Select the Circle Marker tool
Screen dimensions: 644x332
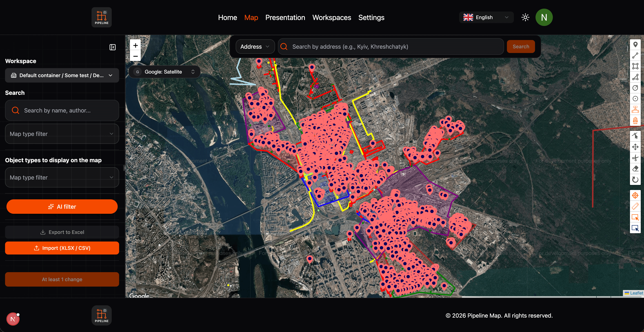pyautogui.click(x=635, y=98)
